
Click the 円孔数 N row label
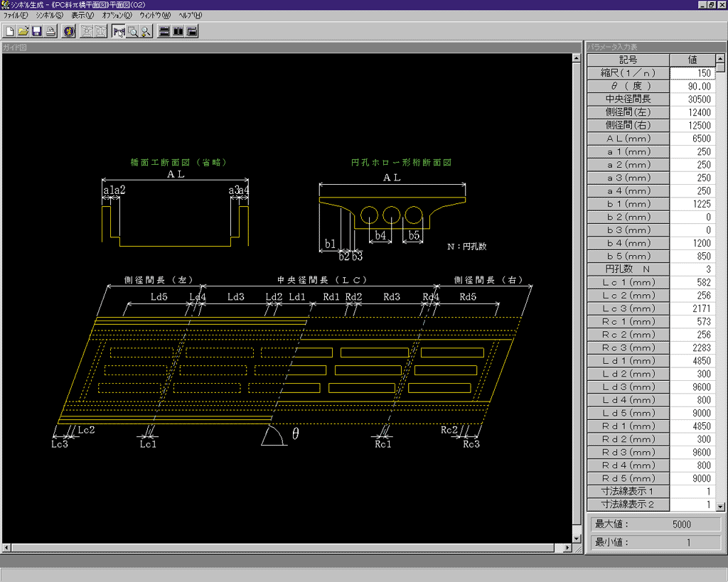[628, 269]
